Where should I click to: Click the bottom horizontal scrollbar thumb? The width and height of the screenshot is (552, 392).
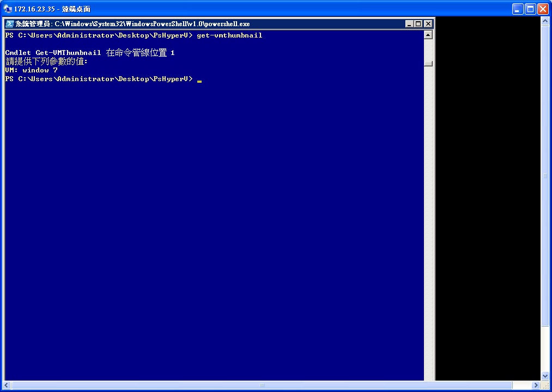[262, 385]
